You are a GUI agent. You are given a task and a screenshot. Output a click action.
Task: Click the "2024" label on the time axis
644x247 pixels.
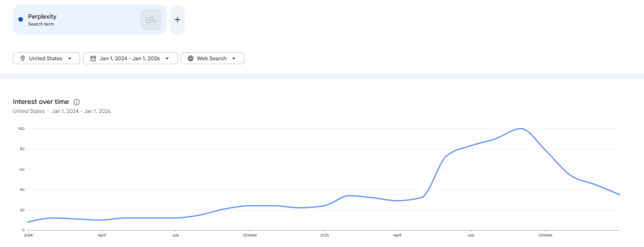pyautogui.click(x=28, y=235)
